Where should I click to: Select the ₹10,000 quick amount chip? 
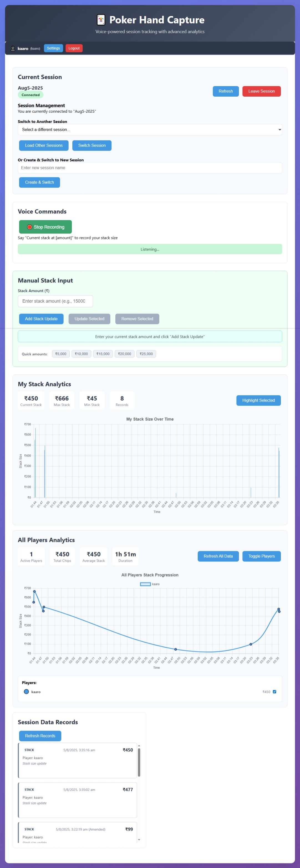pos(81,354)
